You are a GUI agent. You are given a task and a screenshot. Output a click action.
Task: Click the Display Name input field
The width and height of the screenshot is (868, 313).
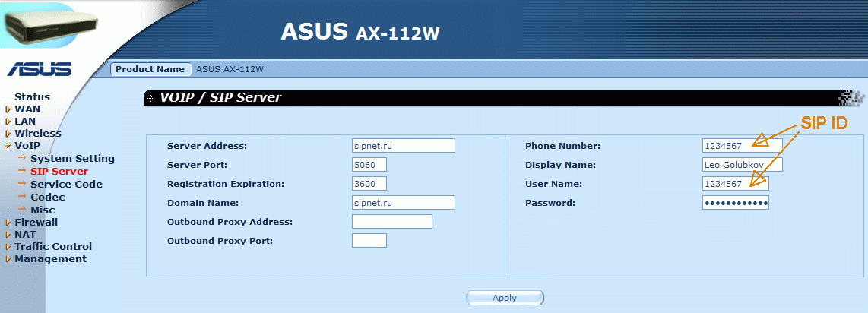pos(743,165)
